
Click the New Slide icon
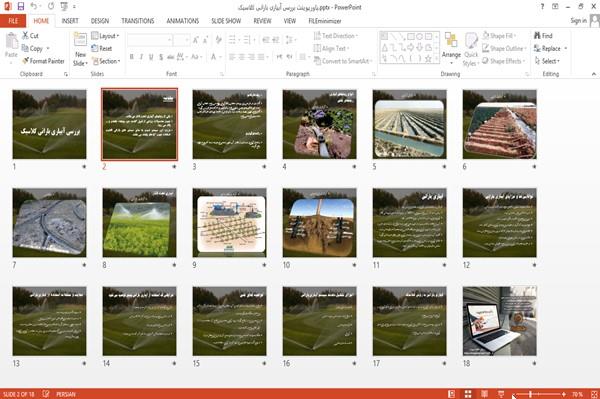pyautogui.click(x=80, y=40)
